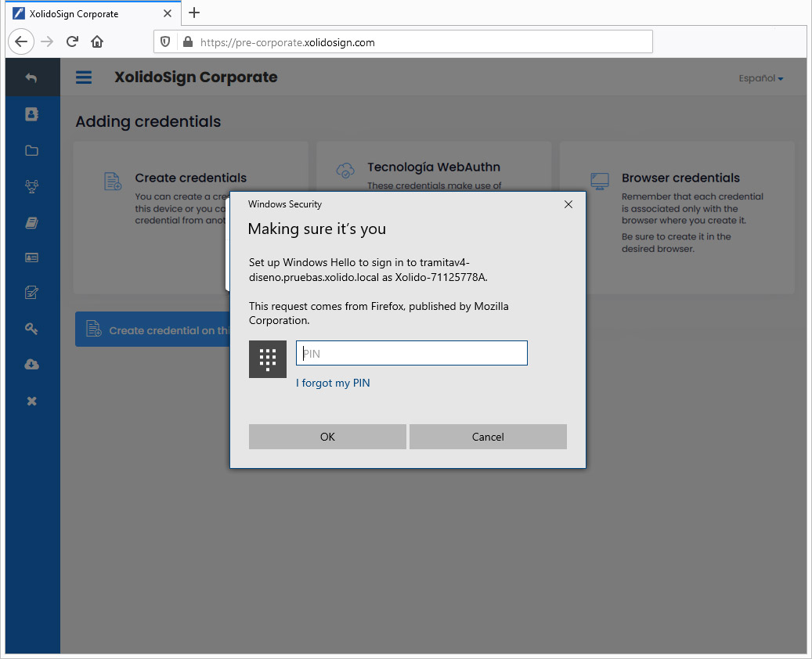
Task: Confirm with the OK button
Action: (327, 437)
